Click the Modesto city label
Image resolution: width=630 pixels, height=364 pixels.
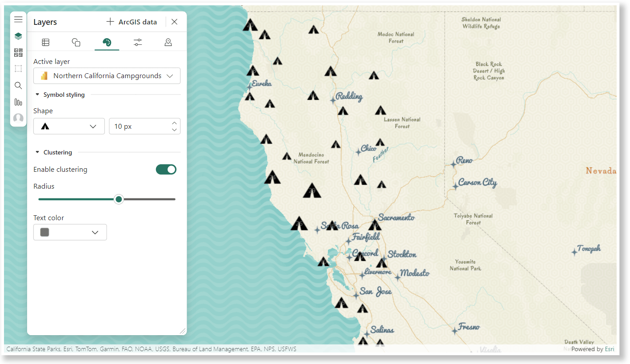(415, 273)
